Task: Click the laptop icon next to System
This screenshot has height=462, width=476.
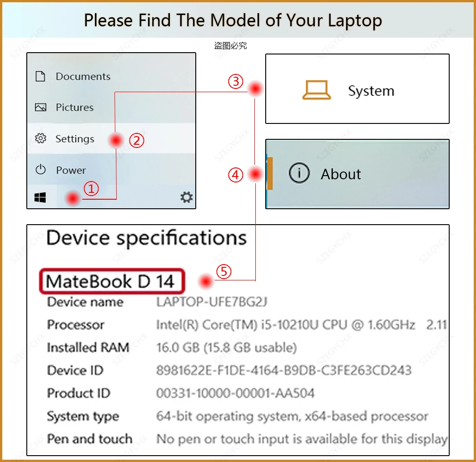Action: [x=317, y=90]
